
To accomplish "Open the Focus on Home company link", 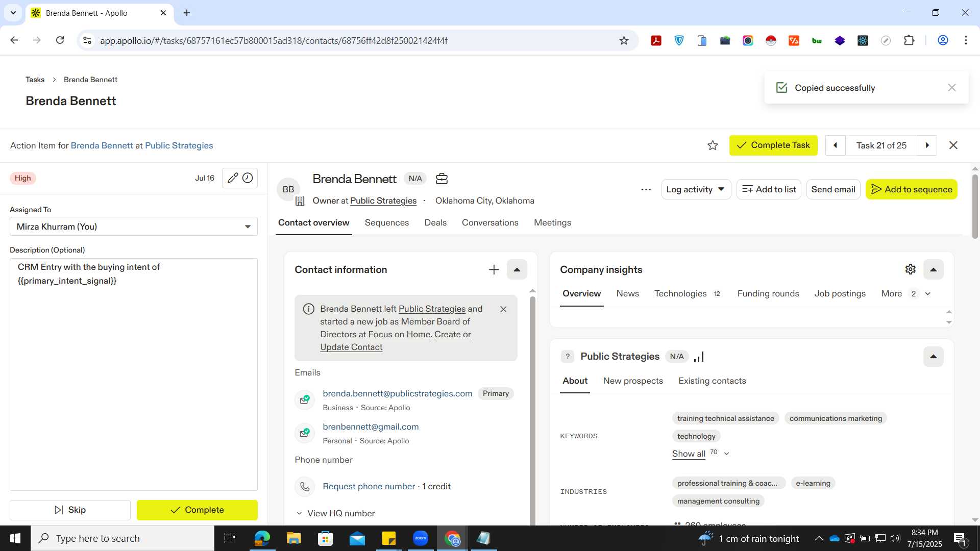I will [x=399, y=335].
